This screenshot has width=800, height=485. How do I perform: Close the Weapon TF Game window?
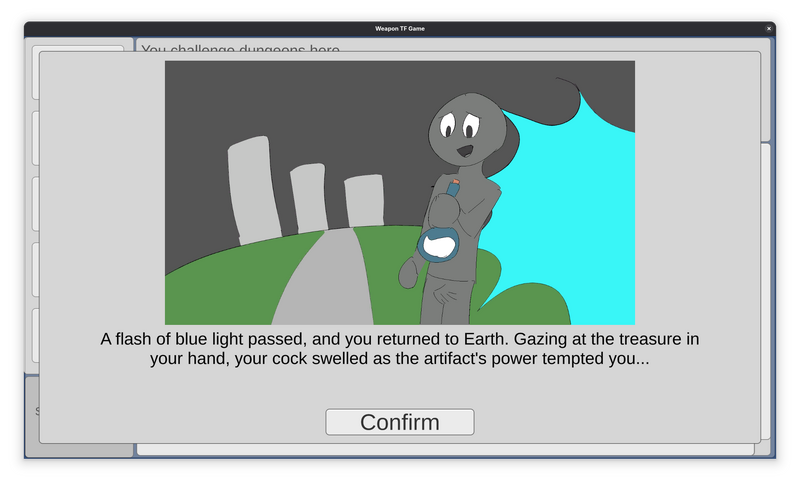(x=768, y=29)
